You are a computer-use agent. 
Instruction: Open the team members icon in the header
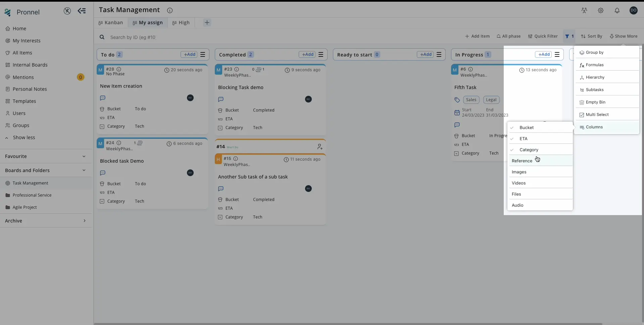tap(584, 10)
